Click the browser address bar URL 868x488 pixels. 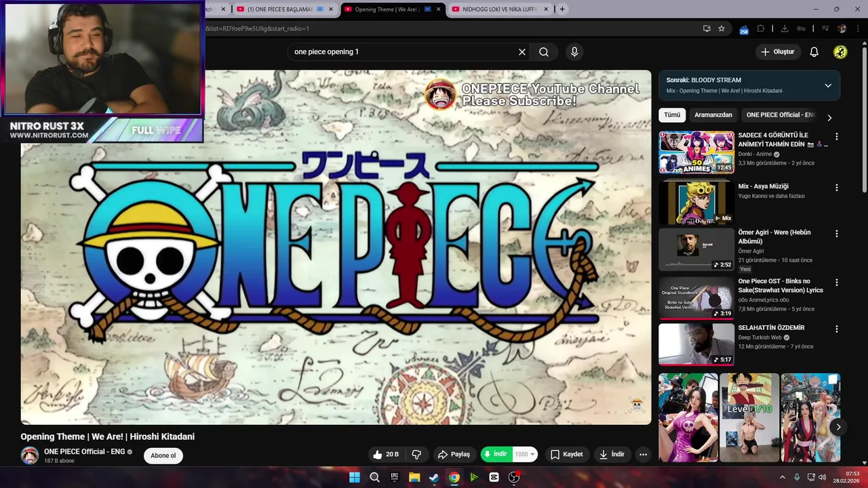click(258, 28)
